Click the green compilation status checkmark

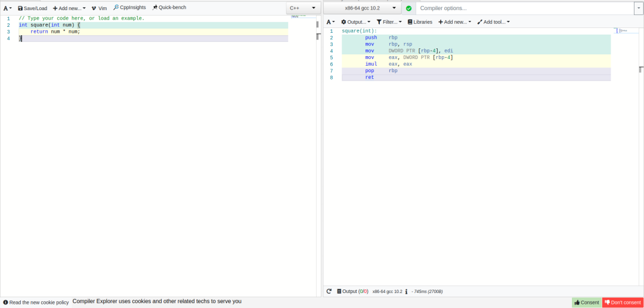[408, 8]
